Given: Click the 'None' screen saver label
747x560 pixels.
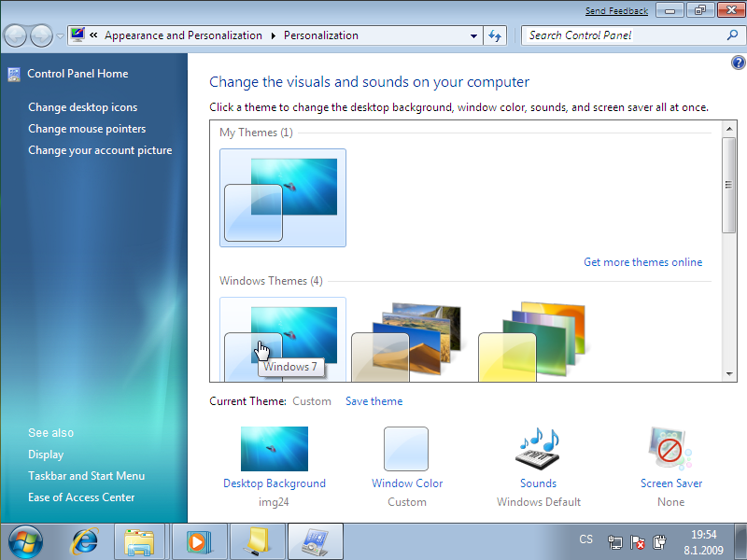Looking at the screenshot, I should click(670, 502).
